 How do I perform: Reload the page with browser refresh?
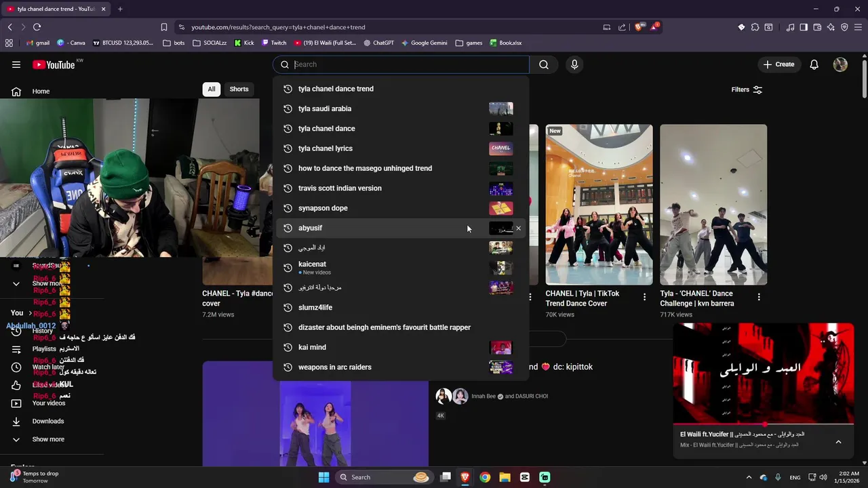coord(37,27)
